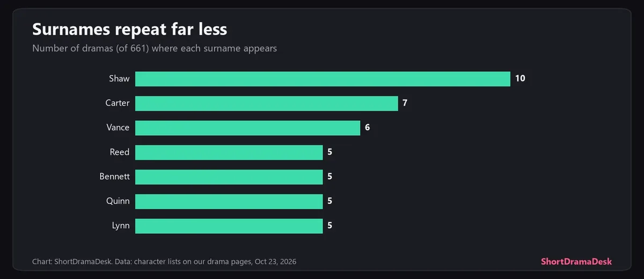Screen dimensions: 644x279
Task: Click the 'Lynn' surname label
Action: [121, 226]
